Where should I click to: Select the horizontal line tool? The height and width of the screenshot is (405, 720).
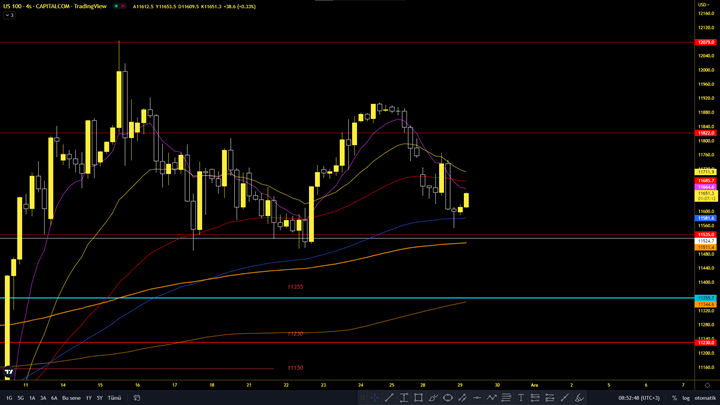click(x=477, y=398)
